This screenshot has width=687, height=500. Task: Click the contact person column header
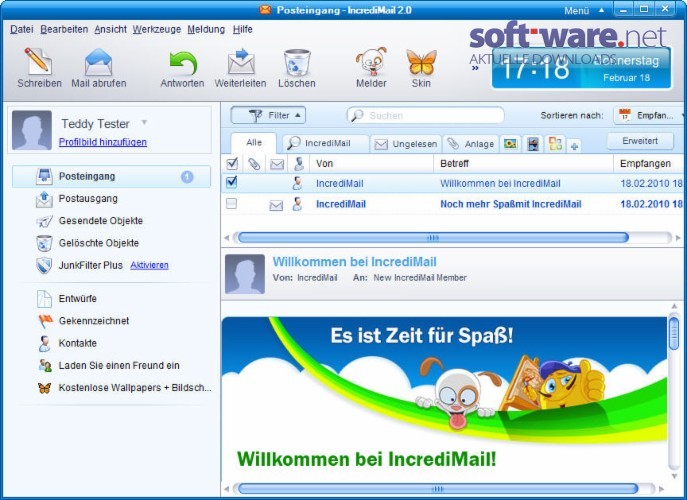click(x=299, y=164)
